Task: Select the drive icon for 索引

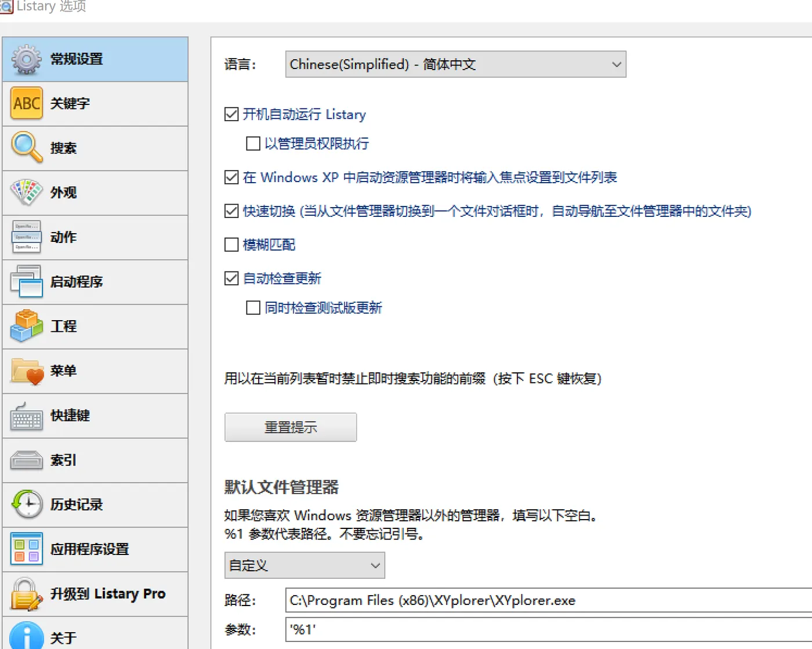Action: coord(27,461)
